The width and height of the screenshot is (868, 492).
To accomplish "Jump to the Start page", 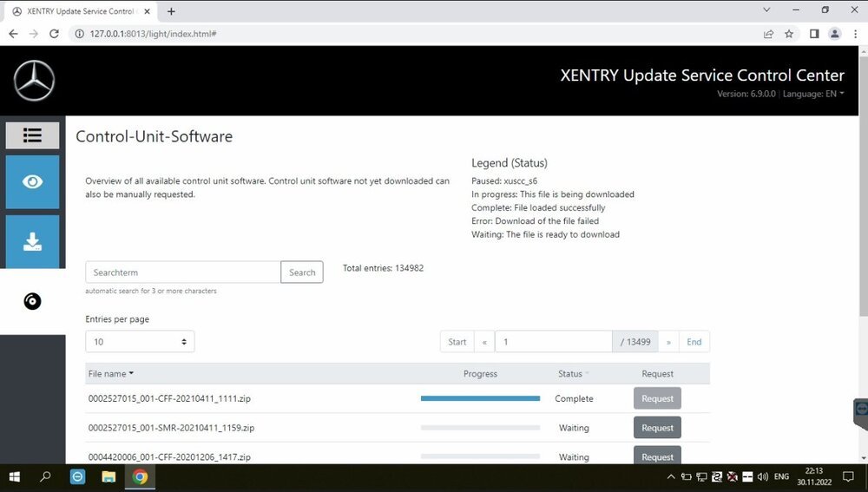I will pyautogui.click(x=457, y=342).
